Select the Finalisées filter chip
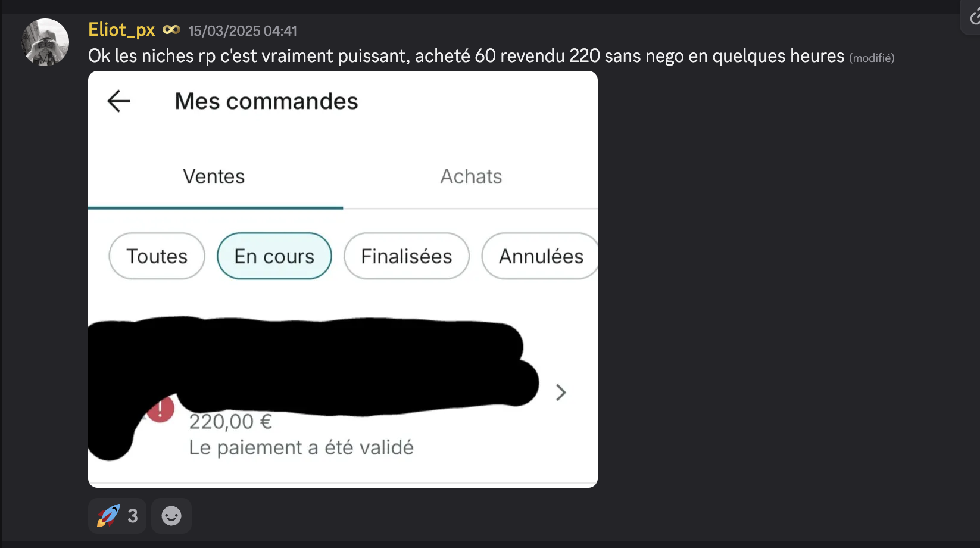The image size is (980, 548). (406, 256)
